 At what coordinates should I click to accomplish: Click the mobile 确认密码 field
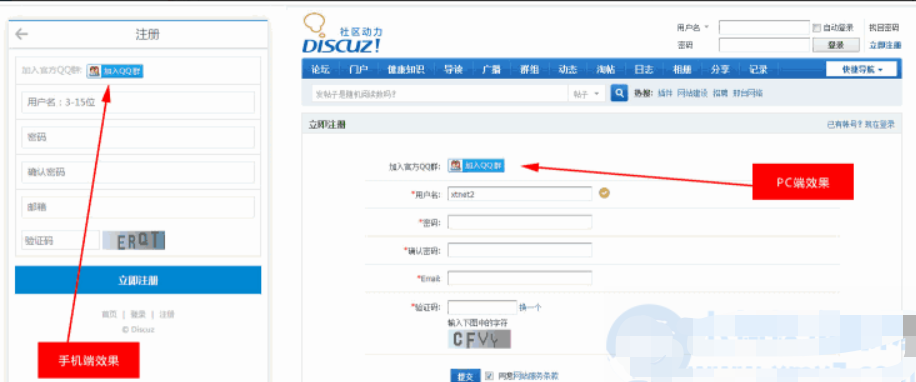coord(138,172)
